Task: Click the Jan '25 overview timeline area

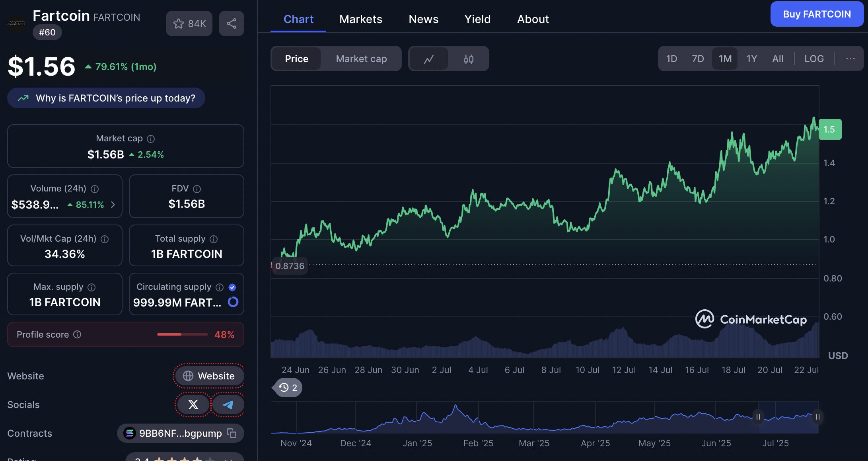Action: click(417, 443)
